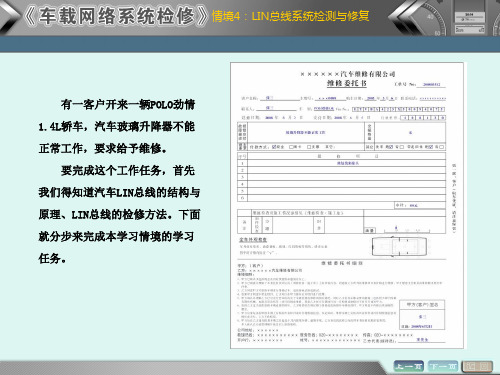Click the 情境4：LIN总线系统检测与修复 heading
Image resolution: width=500 pixels, height=375 pixels.
click(x=290, y=16)
